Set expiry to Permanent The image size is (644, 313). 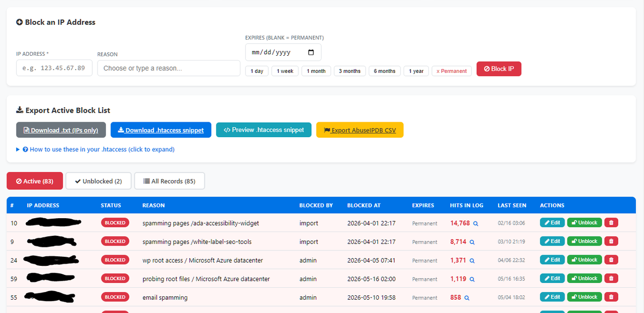pyautogui.click(x=451, y=71)
